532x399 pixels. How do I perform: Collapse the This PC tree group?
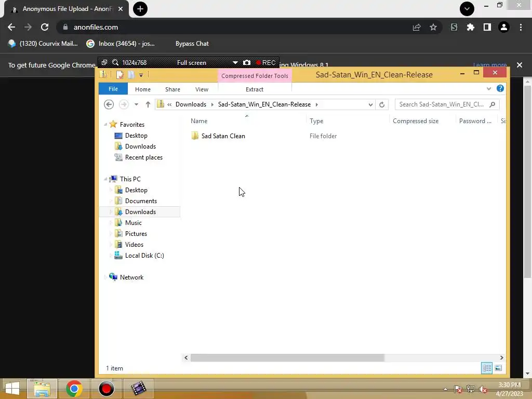point(105,179)
